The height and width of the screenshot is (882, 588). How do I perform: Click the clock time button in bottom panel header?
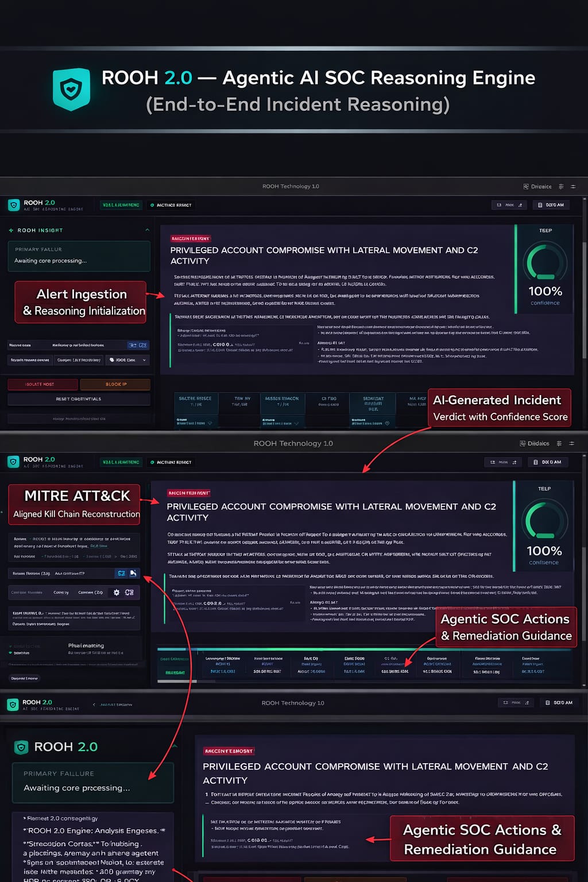(x=559, y=703)
